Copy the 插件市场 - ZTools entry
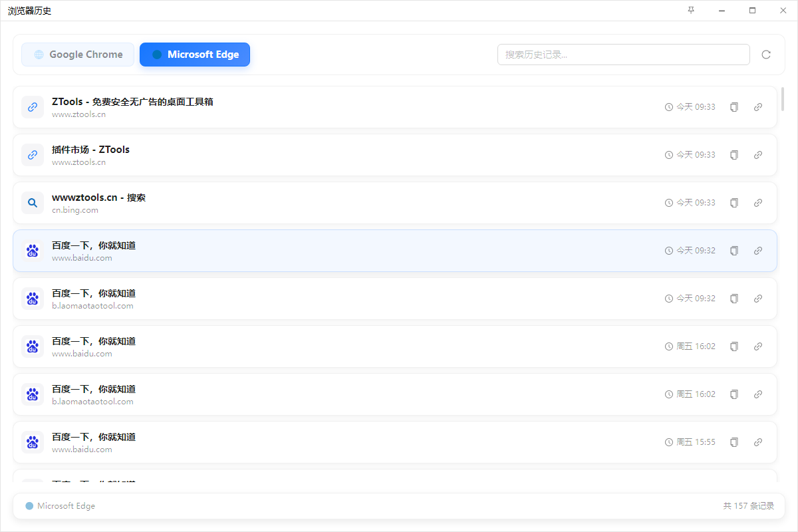This screenshot has height=532, width=798. coord(734,155)
